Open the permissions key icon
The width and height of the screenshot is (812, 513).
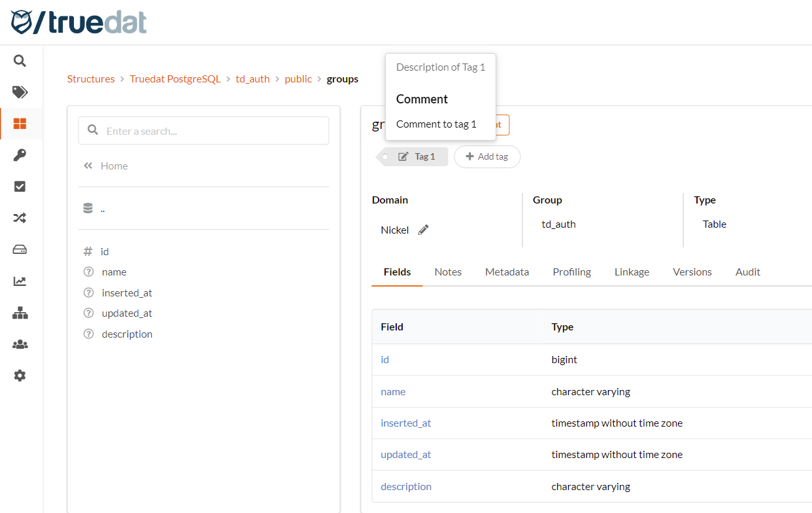[20, 155]
